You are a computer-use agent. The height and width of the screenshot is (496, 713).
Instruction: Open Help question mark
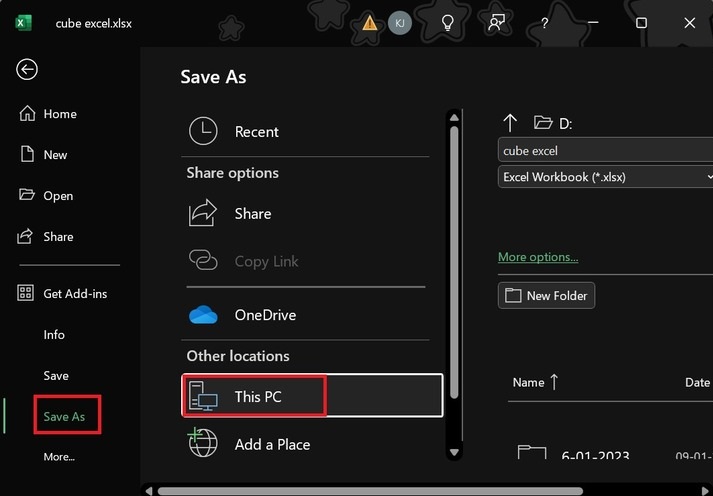coord(544,23)
